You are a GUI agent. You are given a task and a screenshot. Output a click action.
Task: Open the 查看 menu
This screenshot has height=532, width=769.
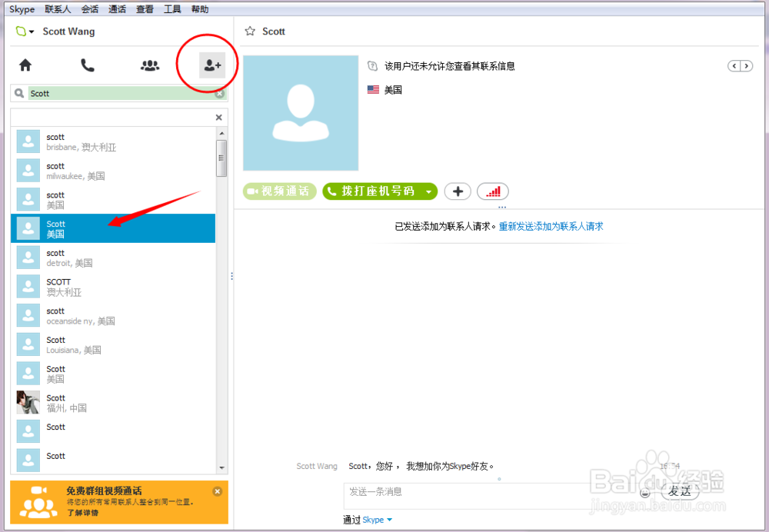point(145,8)
